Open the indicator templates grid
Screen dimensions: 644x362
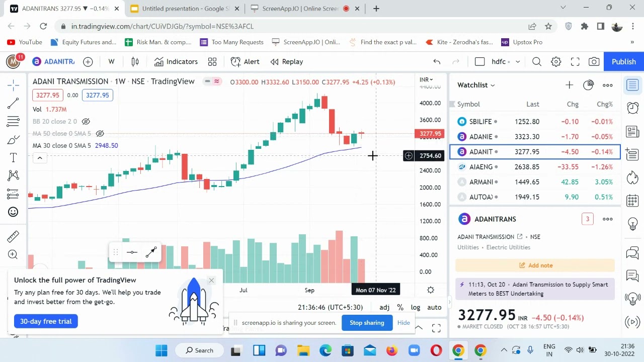(212, 61)
